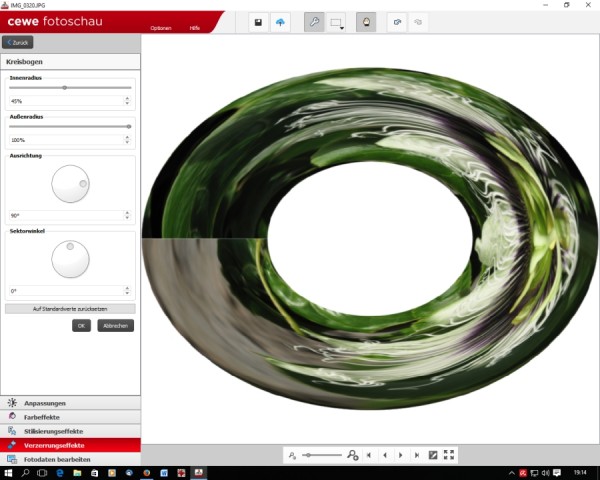Click the zoom in magnifier icon
Image resolution: width=600 pixels, height=480 pixels.
352,455
